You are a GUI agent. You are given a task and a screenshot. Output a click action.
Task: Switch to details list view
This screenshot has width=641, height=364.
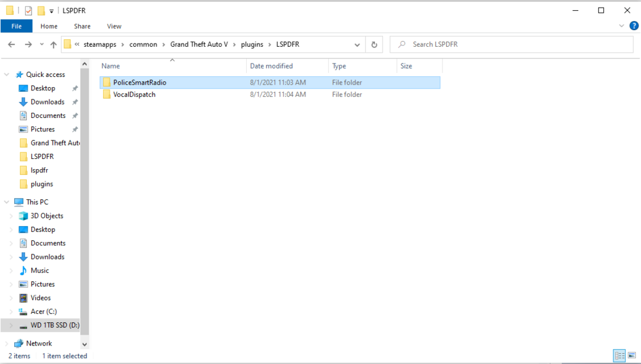coord(619,356)
